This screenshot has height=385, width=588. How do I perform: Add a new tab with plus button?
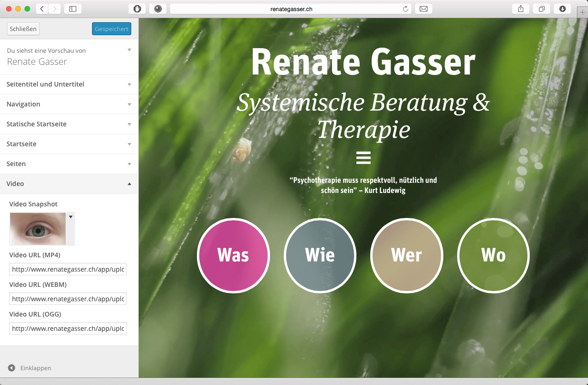[582, 12]
